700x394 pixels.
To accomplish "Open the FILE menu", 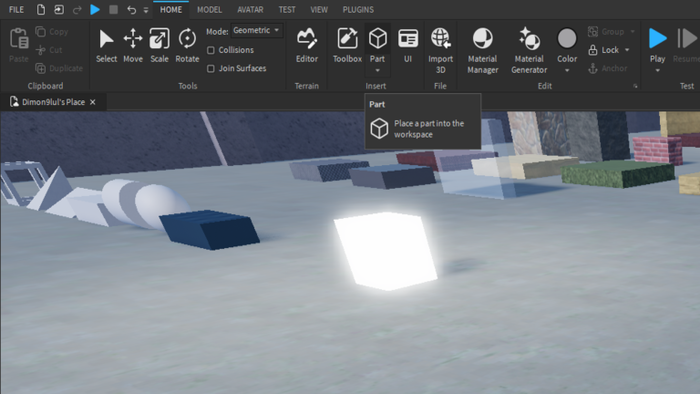I will pos(17,9).
